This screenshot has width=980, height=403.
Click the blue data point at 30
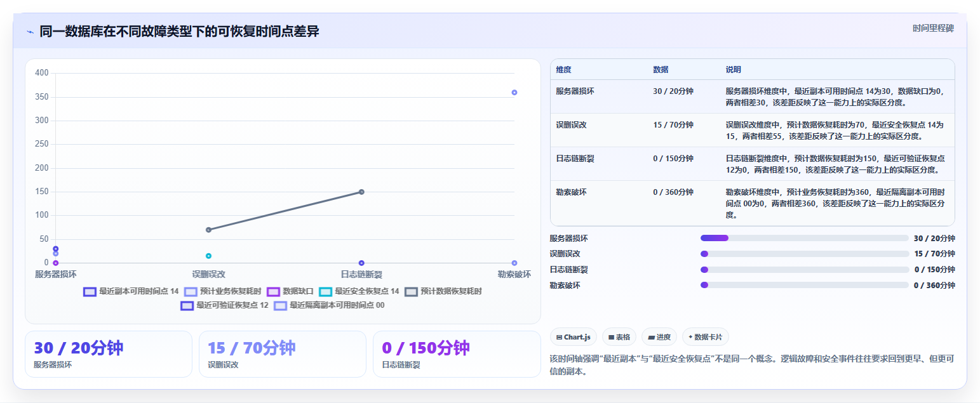point(56,249)
